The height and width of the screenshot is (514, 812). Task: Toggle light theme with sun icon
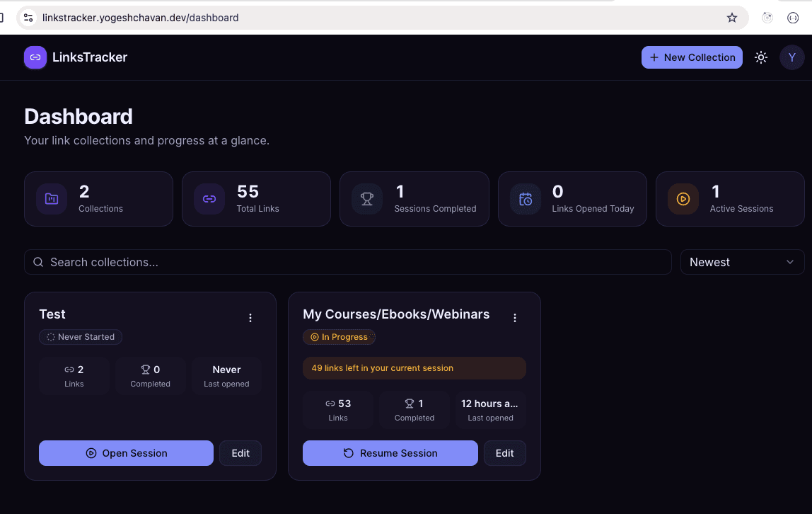point(761,57)
